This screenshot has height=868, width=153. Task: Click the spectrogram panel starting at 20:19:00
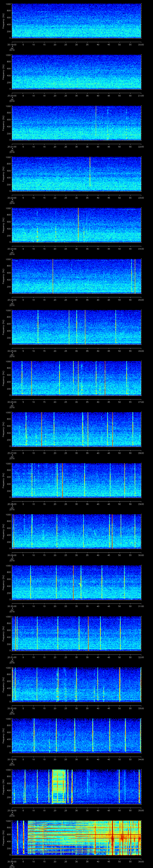pyautogui.click(x=76, y=21)
